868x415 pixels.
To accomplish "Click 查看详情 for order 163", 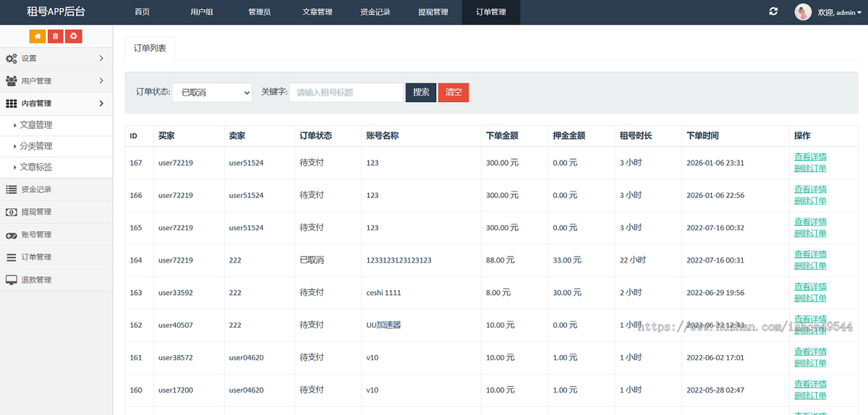I will pyautogui.click(x=810, y=287).
